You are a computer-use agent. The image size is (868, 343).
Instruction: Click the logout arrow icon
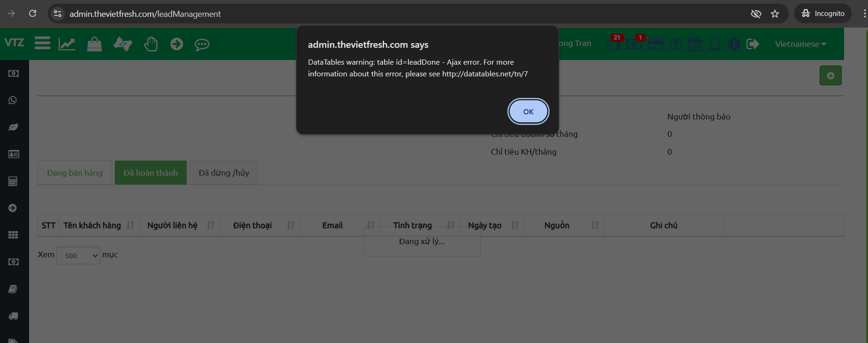(753, 44)
